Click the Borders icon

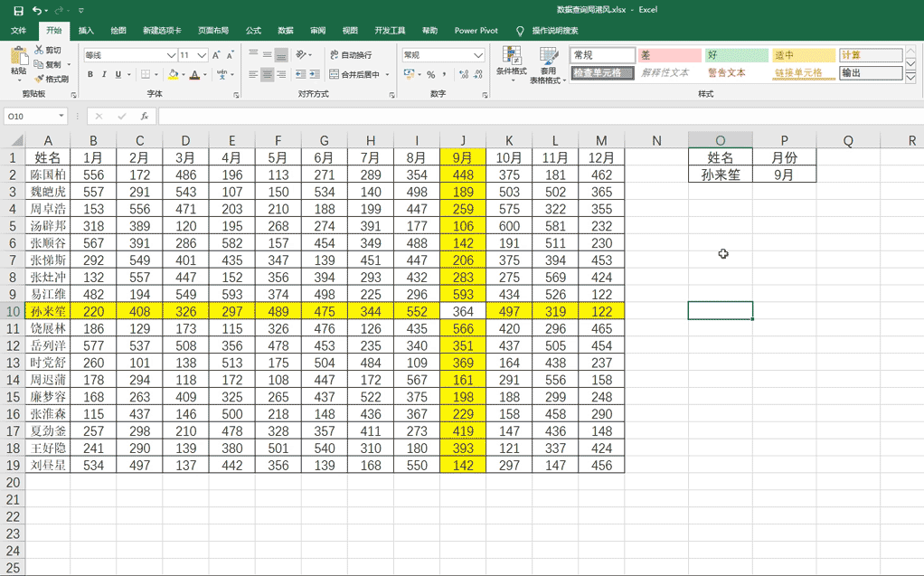[x=146, y=74]
